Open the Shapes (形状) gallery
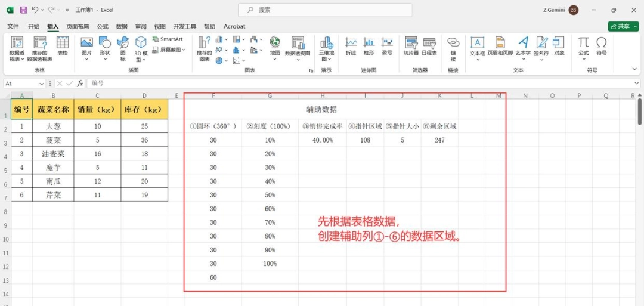Screen dimensions: 644x306 105,49
